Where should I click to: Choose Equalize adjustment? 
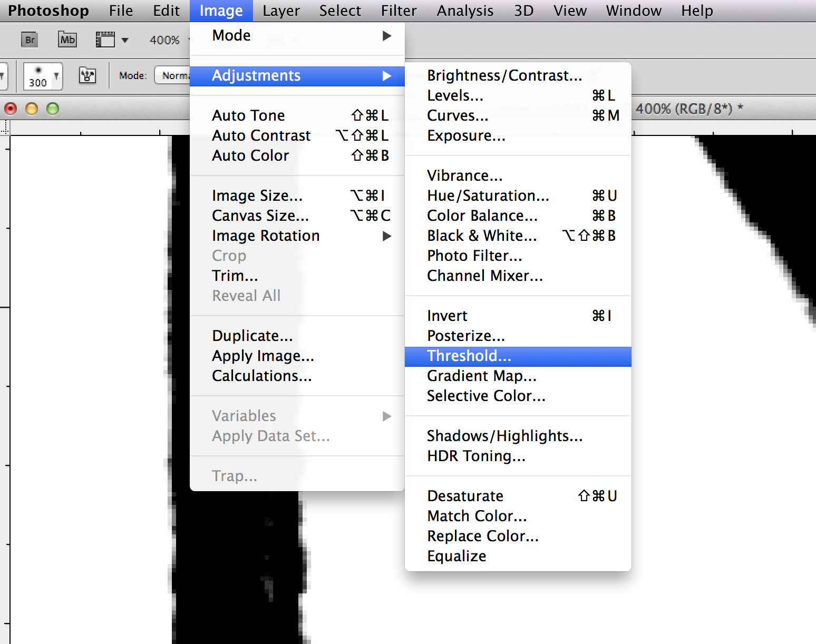(x=518, y=556)
